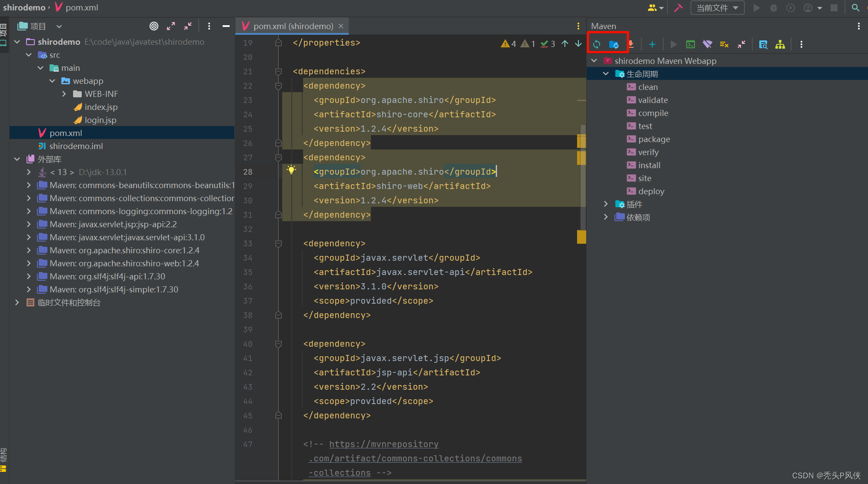Collapse the 外部库 node

pyautogui.click(x=17, y=159)
